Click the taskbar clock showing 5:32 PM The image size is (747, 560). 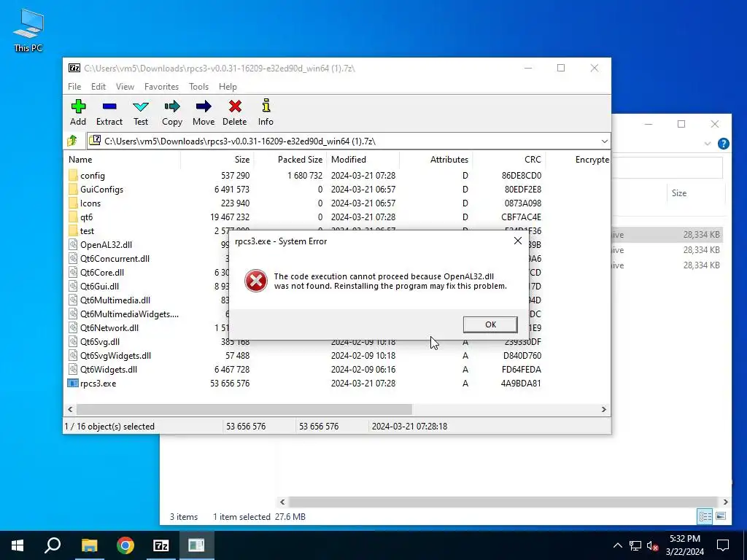coord(685,545)
